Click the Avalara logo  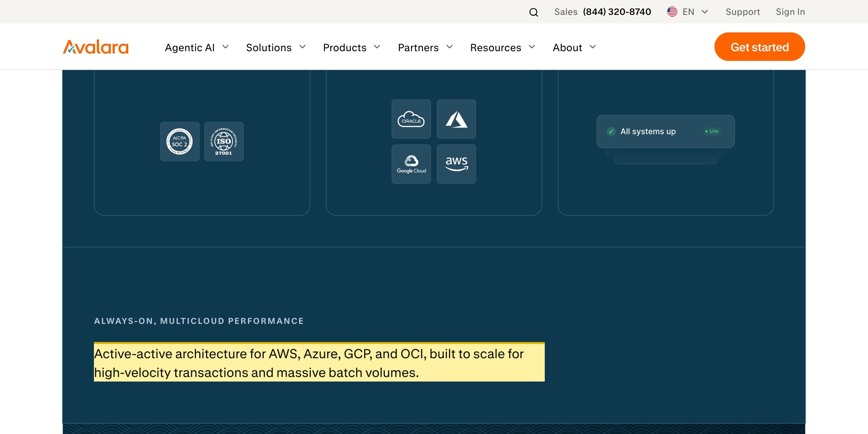96,47
